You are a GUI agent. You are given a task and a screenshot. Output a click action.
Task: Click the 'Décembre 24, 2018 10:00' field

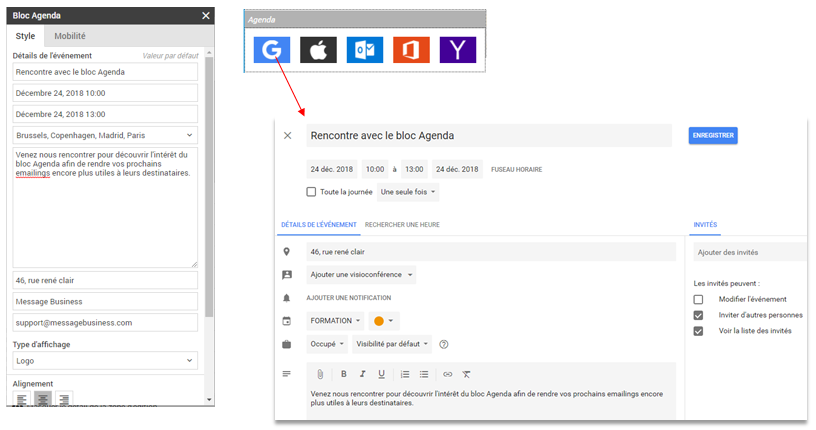coord(105,93)
